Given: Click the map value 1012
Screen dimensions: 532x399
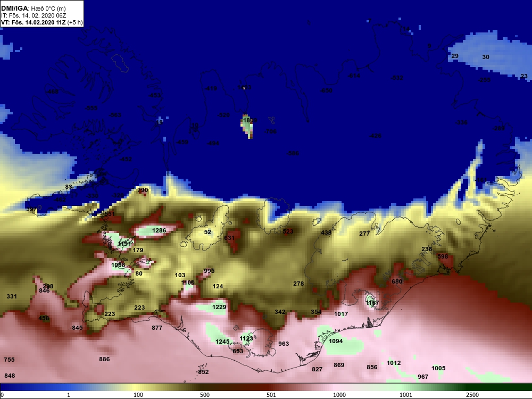Looking at the screenshot, I should (394, 363).
